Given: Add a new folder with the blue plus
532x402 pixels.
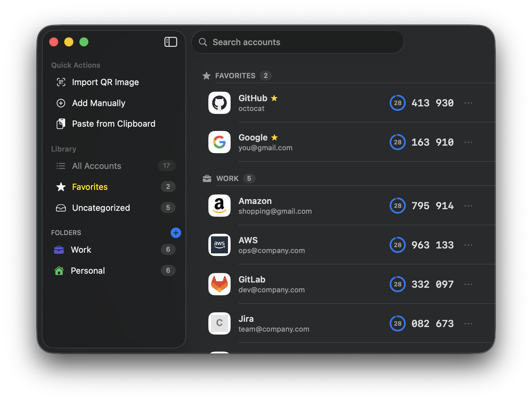Looking at the screenshot, I should (x=176, y=233).
